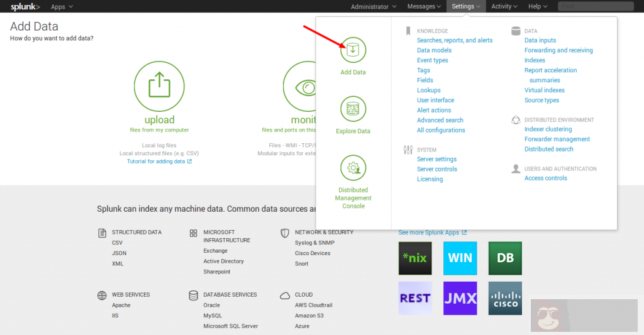Expand the Apps dropdown
Viewport: 644px width, 335px height.
[x=62, y=6]
